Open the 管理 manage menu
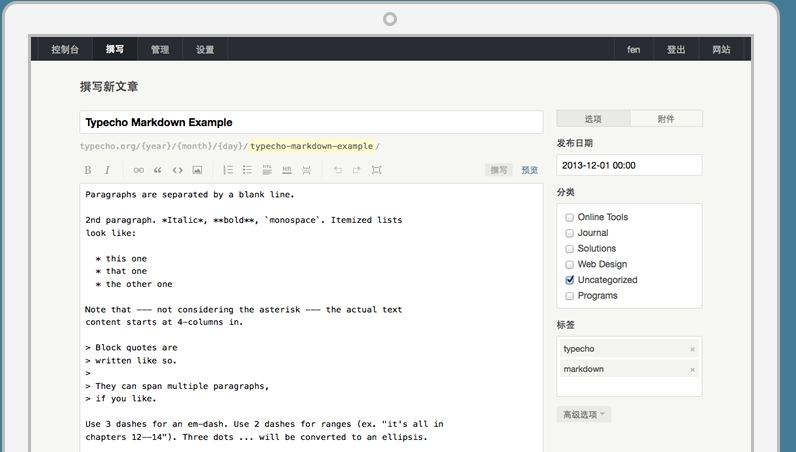Image resolution: width=796 pixels, height=452 pixels. pyautogui.click(x=160, y=49)
